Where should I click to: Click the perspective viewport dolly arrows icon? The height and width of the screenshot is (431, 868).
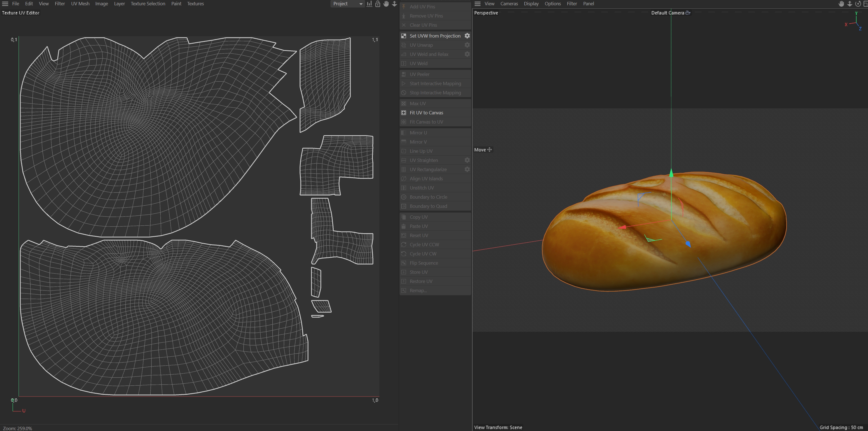[850, 4]
